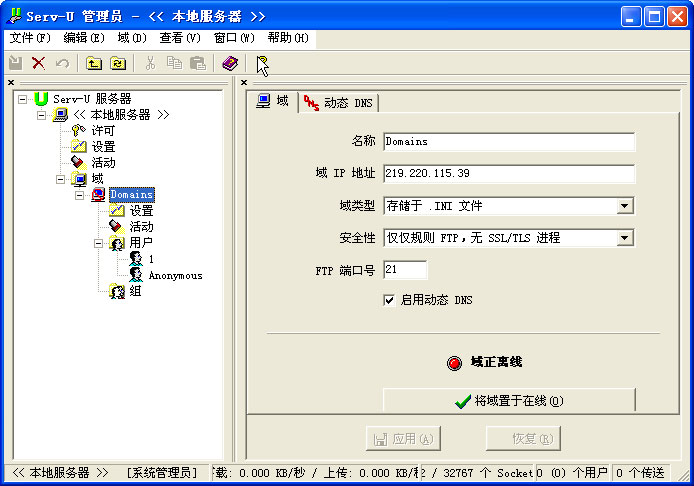Click the 用户 users folder icon
The height and width of the screenshot is (486, 694).
[117, 243]
